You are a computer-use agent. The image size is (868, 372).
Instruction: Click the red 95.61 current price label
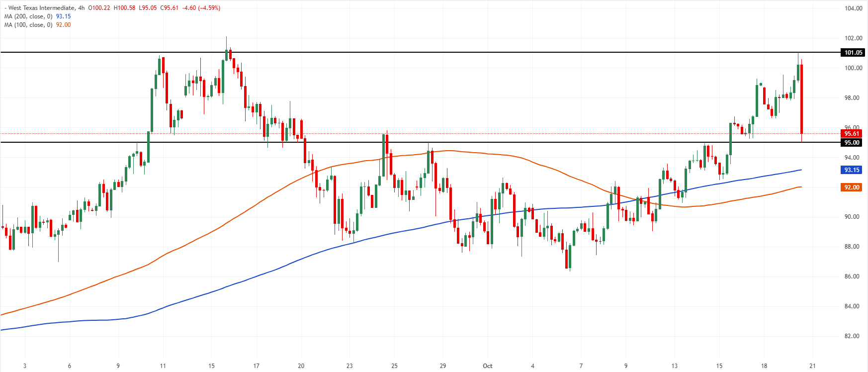852,133
